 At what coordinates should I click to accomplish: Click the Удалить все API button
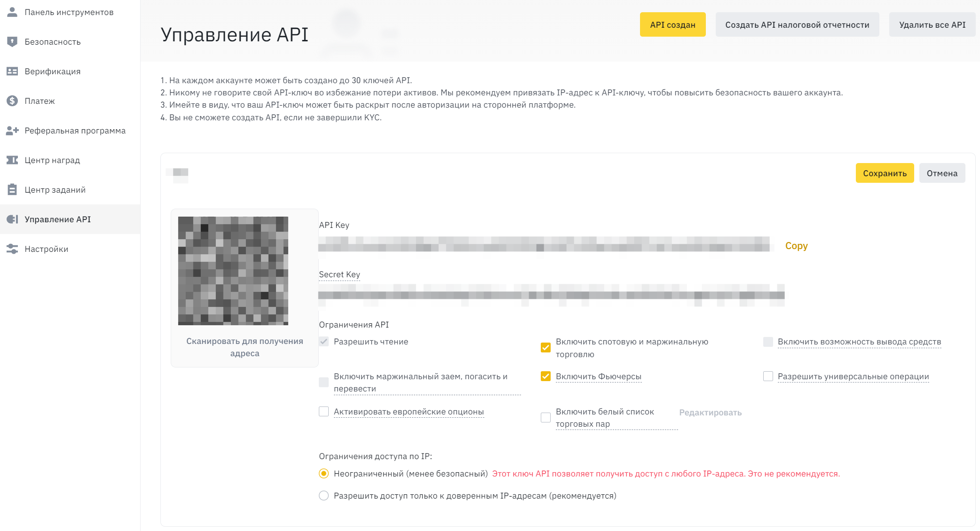(932, 24)
